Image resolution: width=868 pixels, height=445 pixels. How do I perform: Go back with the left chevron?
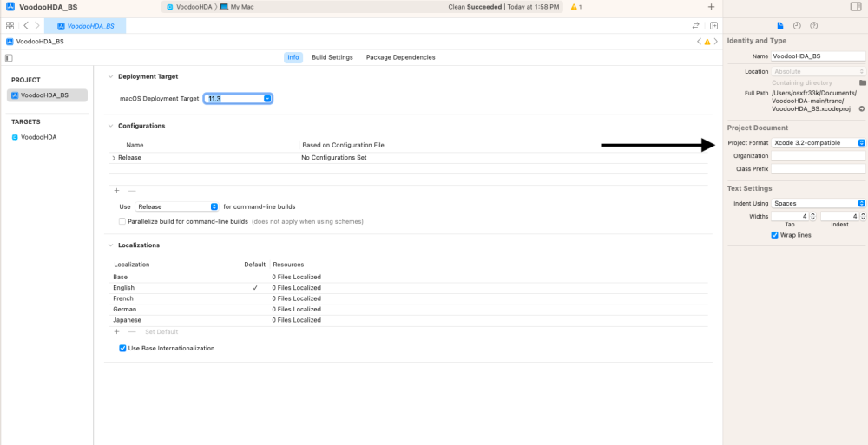[x=26, y=25]
